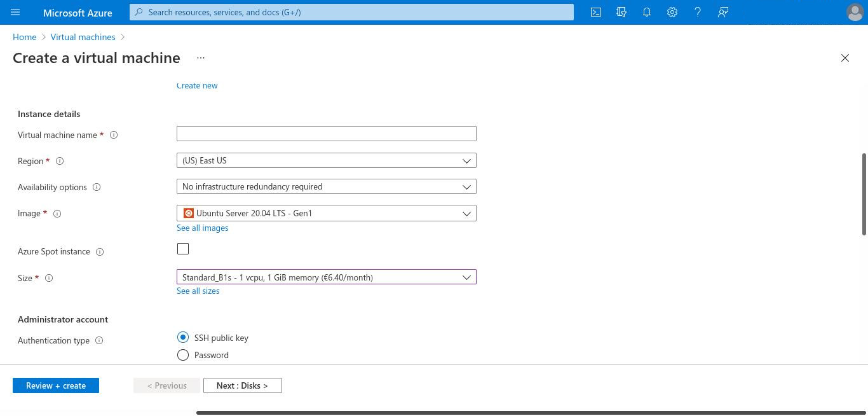The width and height of the screenshot is (868, 416).
Task: Open the portal hamburger menu
Action: pos(15,12)
